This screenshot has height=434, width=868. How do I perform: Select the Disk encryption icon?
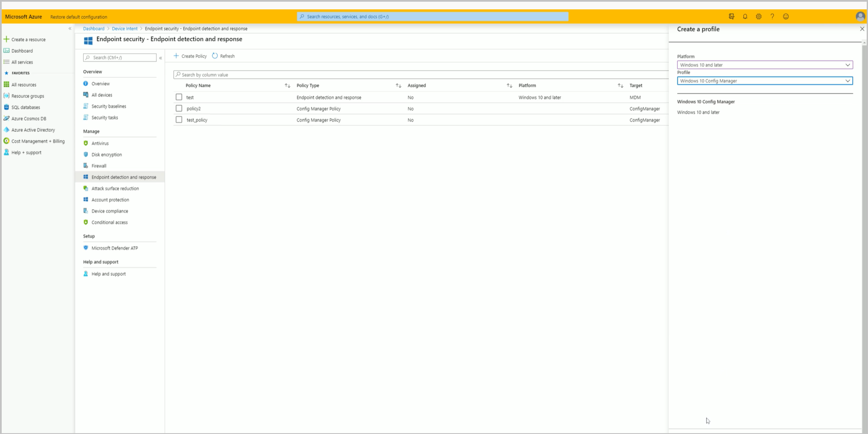[x=86, y=154]
